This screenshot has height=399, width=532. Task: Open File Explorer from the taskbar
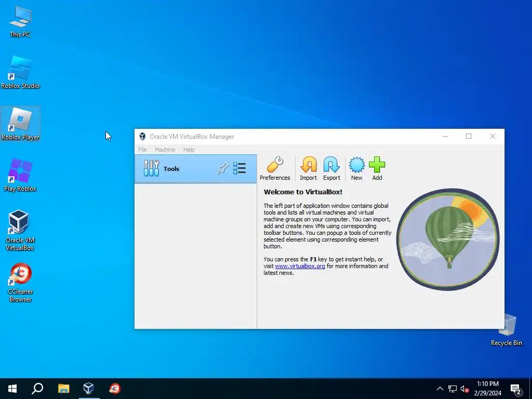click(63, 389)
